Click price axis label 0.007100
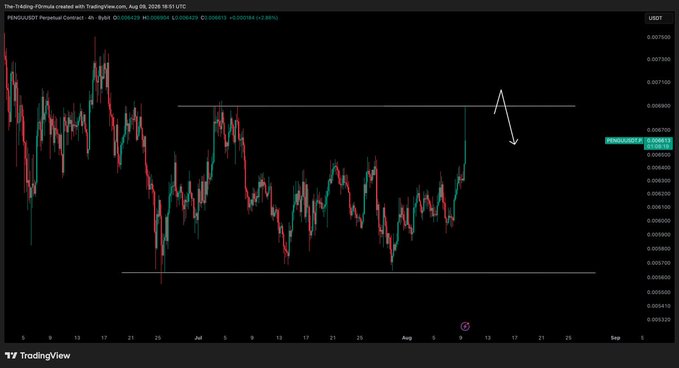 658,82
